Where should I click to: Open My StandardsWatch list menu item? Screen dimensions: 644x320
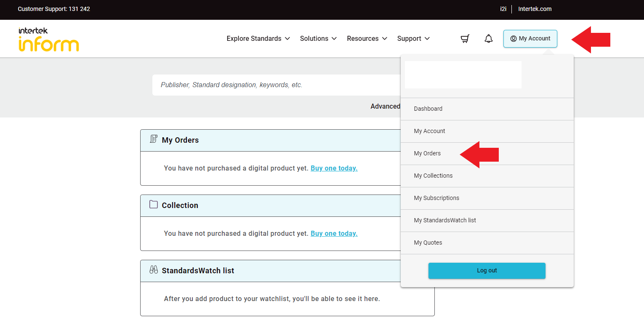[x=445, y=220]
